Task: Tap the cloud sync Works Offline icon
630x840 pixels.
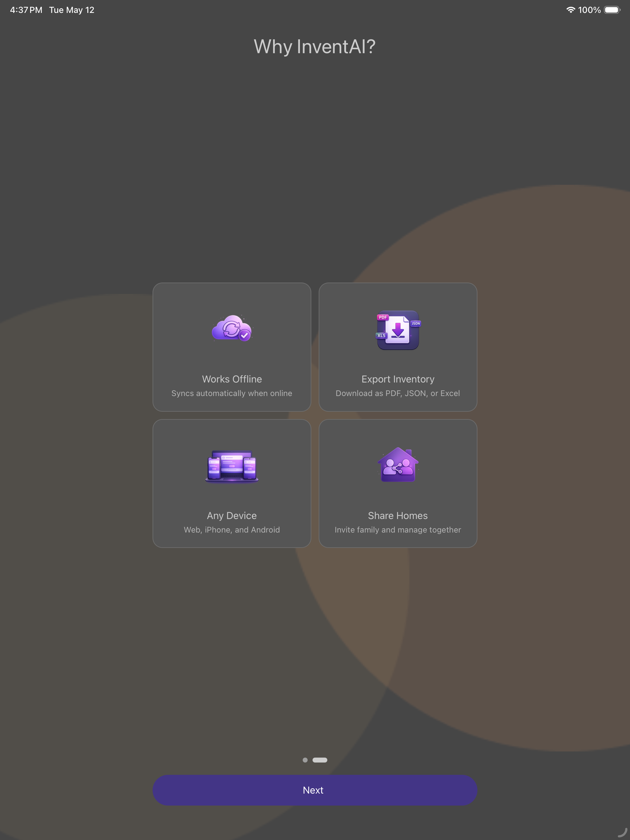Action: [232, 328]
